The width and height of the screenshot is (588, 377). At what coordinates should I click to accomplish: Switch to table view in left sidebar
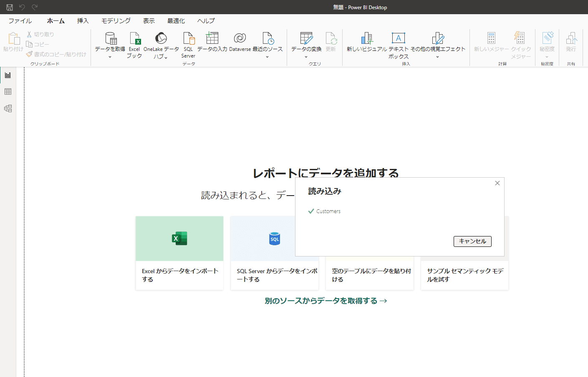[8, 92]
